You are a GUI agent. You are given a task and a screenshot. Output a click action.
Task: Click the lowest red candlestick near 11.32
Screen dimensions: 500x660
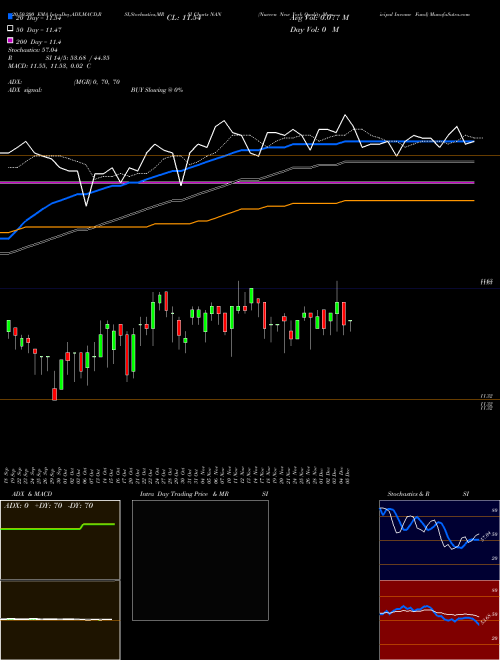(54, 394)
